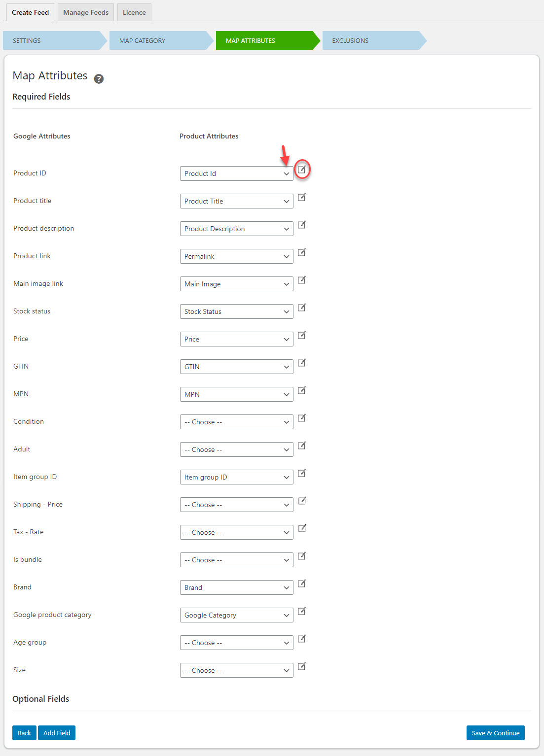
Task: Click the edit icon for Stock status
Action: click(x=302, y=308)
